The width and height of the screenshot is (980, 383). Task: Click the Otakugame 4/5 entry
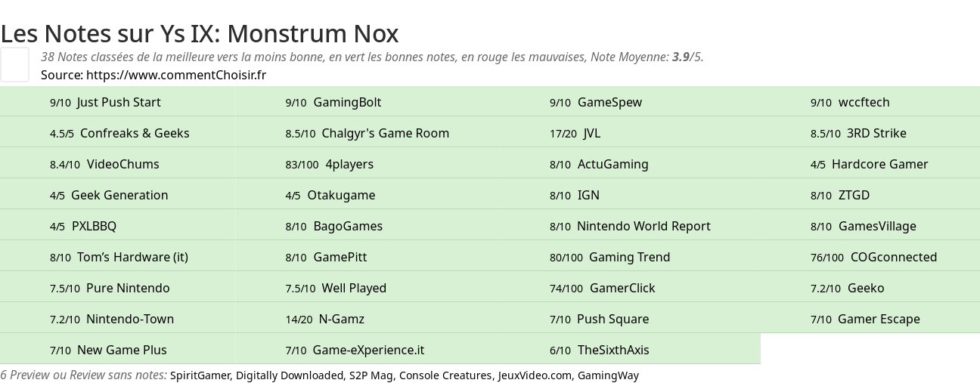pyautogui.click(x=341, y=195)
